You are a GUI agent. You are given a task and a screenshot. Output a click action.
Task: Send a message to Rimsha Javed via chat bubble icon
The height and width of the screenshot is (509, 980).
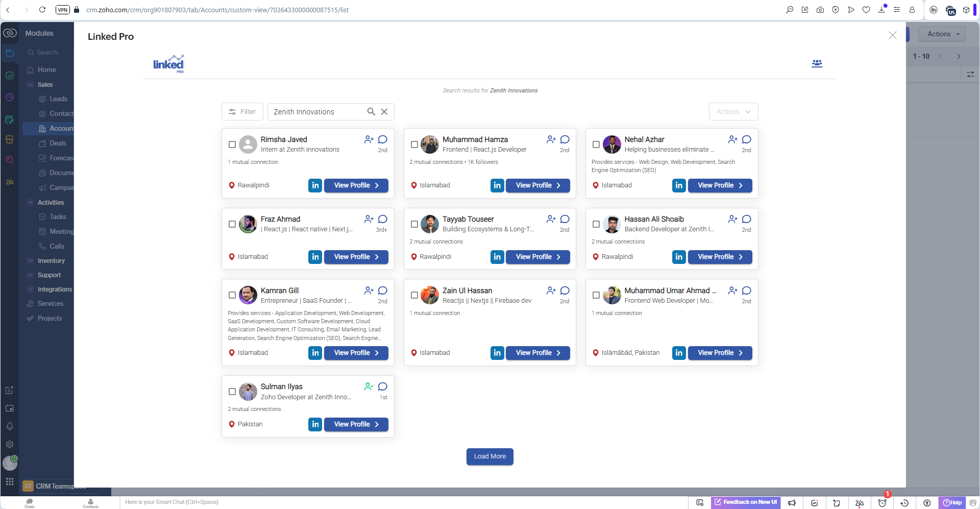(x=383, y=139)
